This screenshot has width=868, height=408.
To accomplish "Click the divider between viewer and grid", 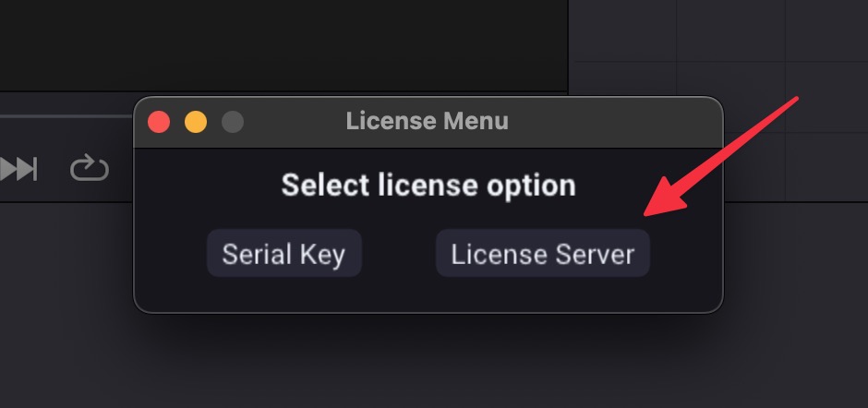I will coord(568,46).
